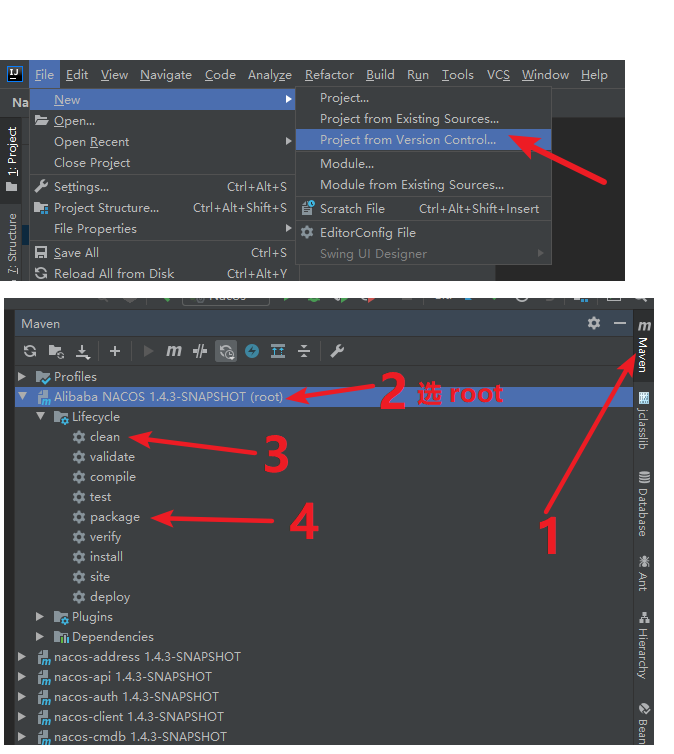Expand the Profiles node
Screen dimensions: 674x754
click(x=22, y=376)
